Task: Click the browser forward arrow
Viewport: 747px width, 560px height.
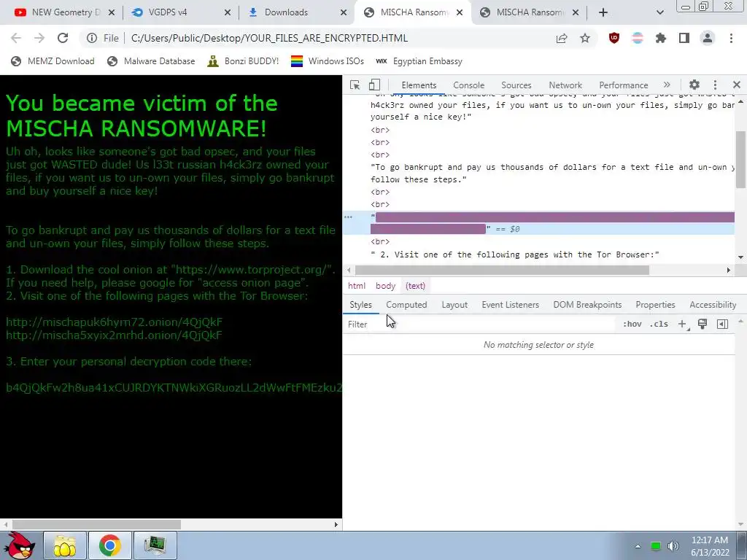Action: pyautogui.click(x=39, y=38)
